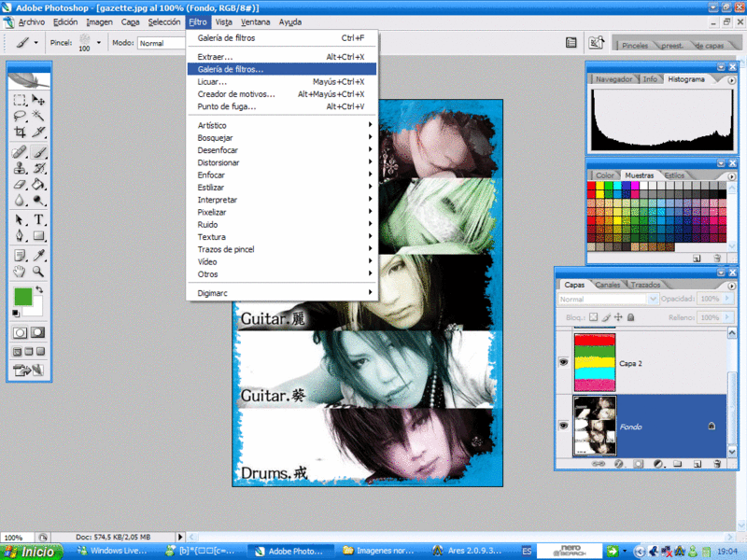Image resolution: width=747 pixels, height=560 pixels.
Task: Open the Imagenes folder taskbar button
Action: pos(378,551)
